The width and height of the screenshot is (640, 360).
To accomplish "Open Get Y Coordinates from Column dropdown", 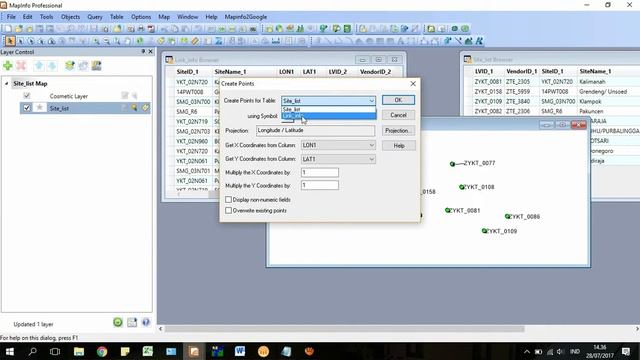I will (x=338, y=159).
